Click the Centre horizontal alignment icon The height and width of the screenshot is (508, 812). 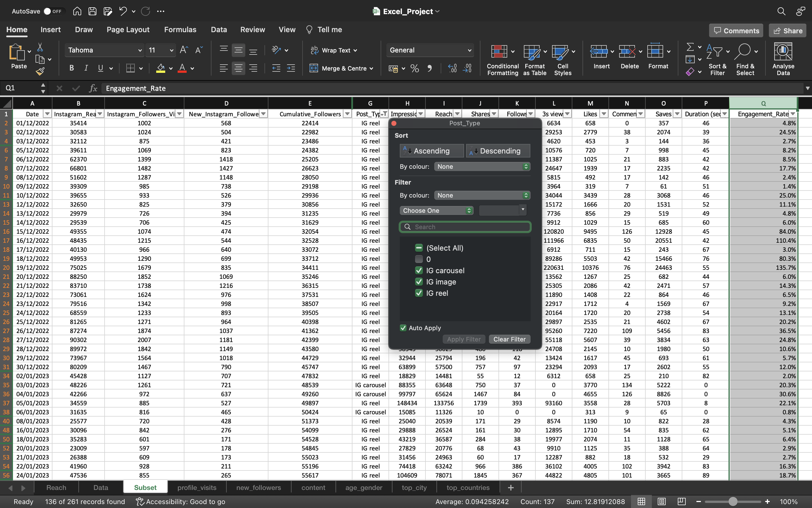[238, 68]
